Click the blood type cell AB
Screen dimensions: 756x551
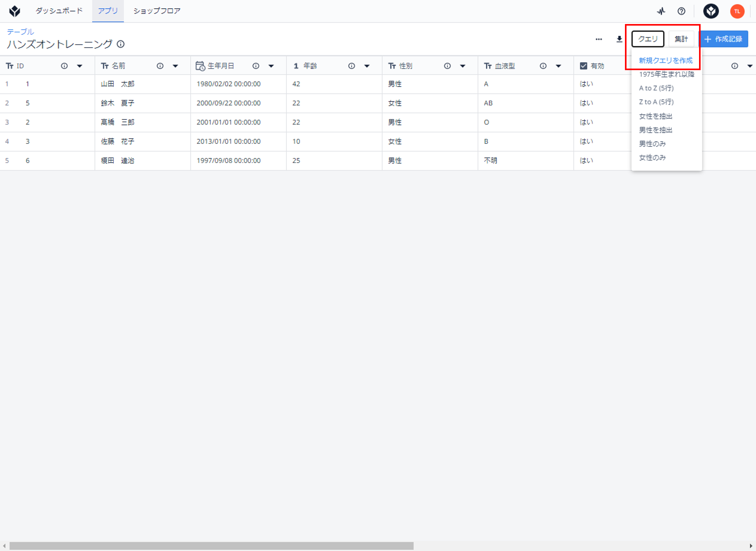click(x=526, y=103)
